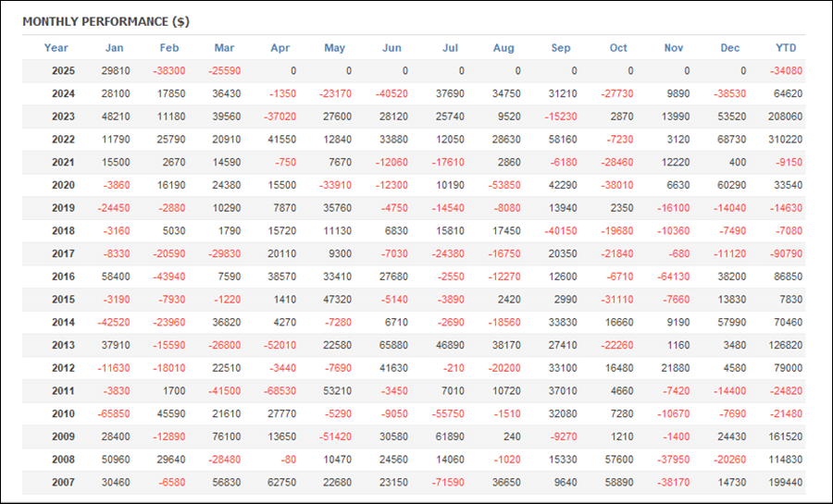This screenshot has width=833, height=504.
Task: Click December 2014 value 57990
Action: coord(731,322)
